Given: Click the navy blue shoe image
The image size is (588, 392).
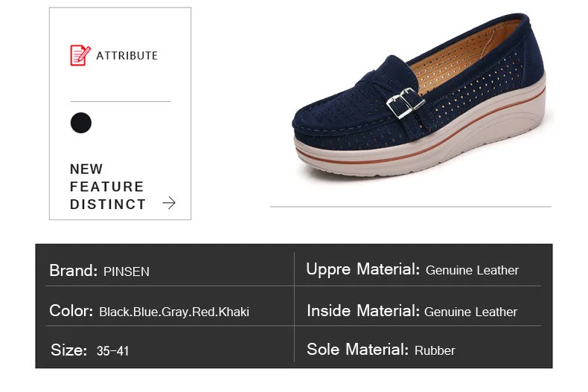Looking at the screenshot, I should point(418,95).
